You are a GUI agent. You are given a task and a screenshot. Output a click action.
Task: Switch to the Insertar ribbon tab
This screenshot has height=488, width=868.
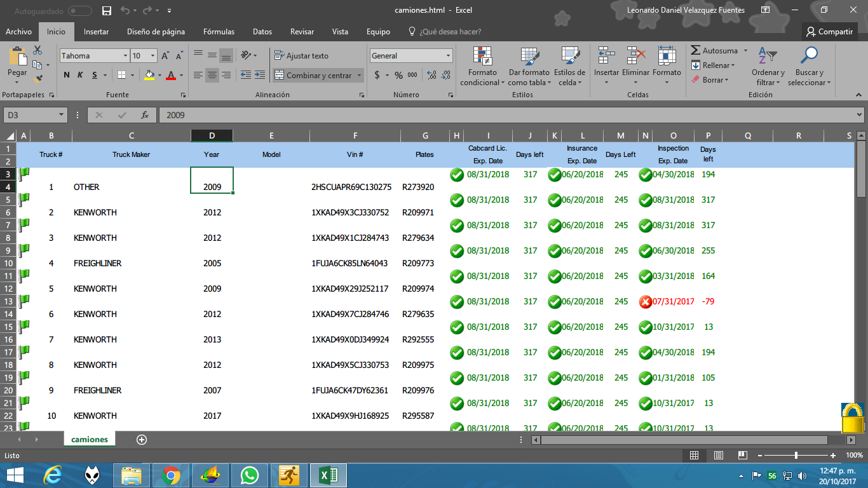click(96, 32)
